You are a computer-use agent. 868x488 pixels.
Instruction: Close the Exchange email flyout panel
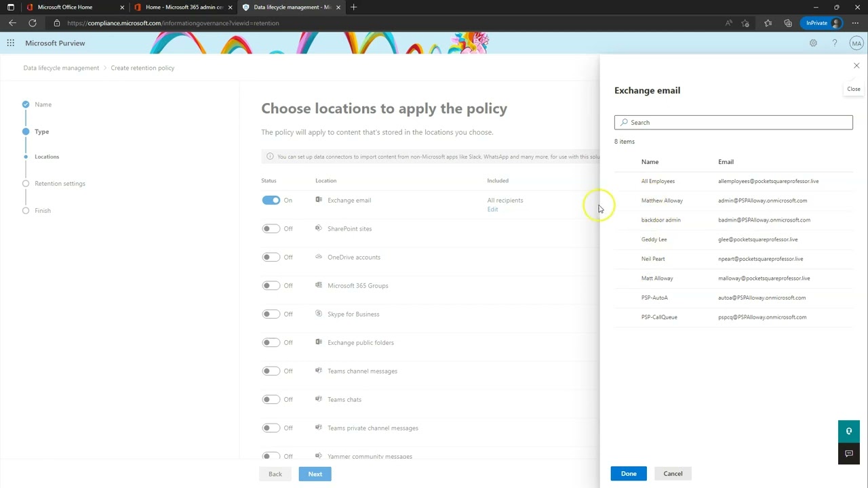(856, 66)
